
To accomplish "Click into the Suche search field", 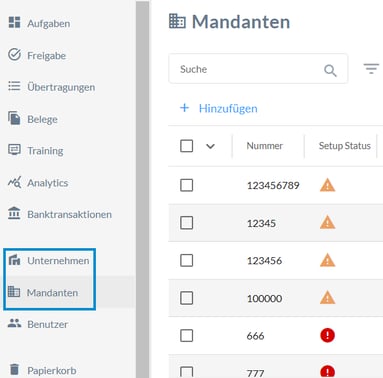I will coord(258,69).
